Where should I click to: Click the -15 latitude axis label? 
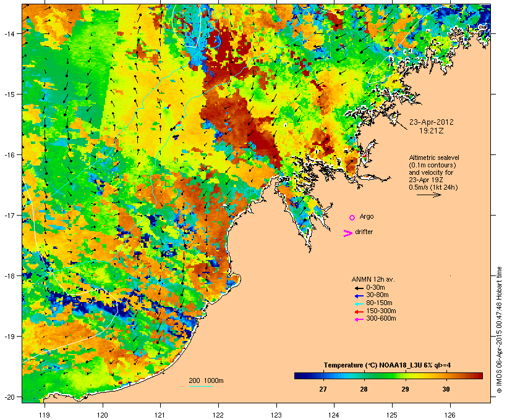click(x=9, y=94)
